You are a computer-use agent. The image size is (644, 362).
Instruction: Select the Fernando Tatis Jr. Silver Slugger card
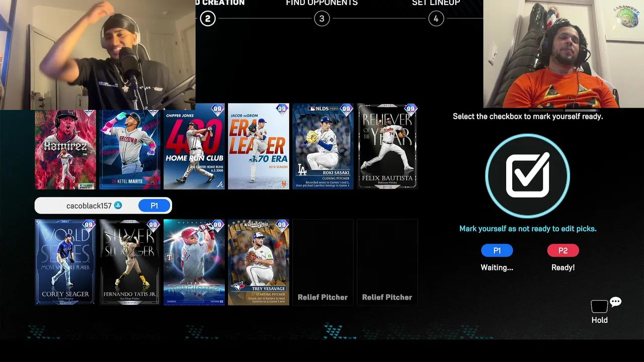[x=130, y=262]
